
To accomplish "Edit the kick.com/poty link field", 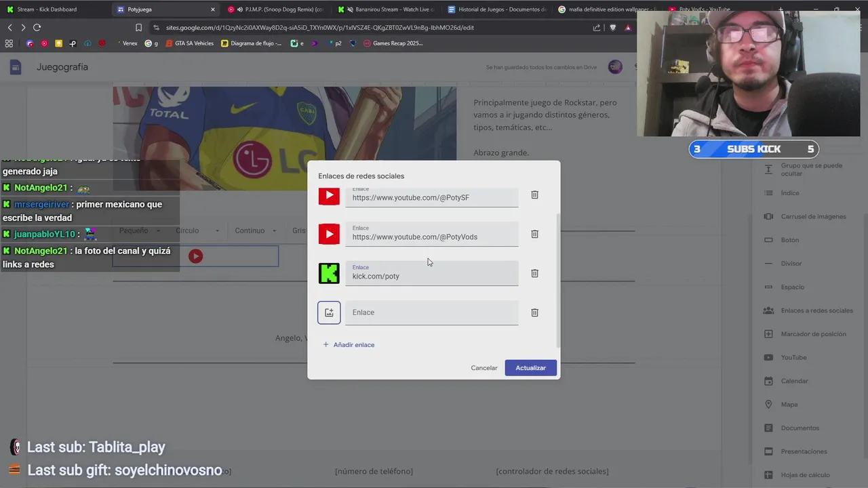I will tap(432, 273).
